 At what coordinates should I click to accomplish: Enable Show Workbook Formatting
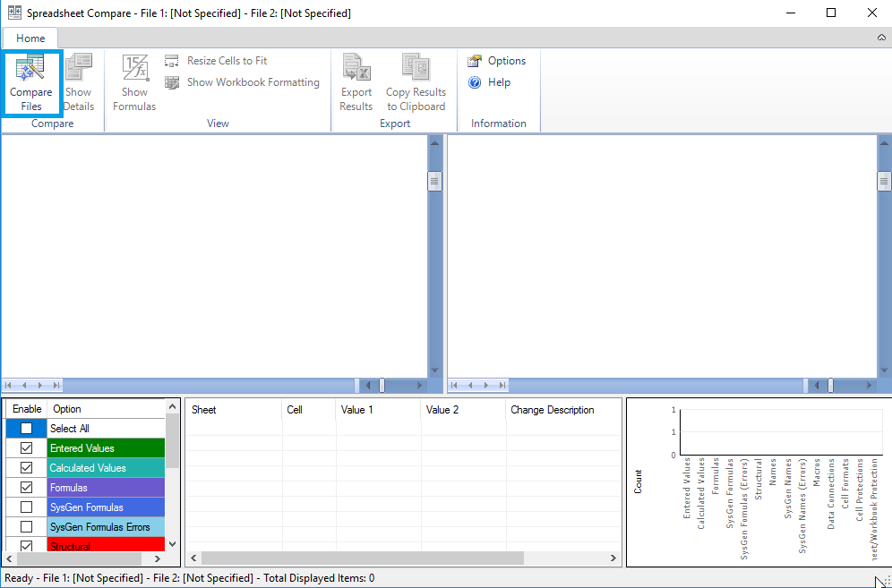172,82
